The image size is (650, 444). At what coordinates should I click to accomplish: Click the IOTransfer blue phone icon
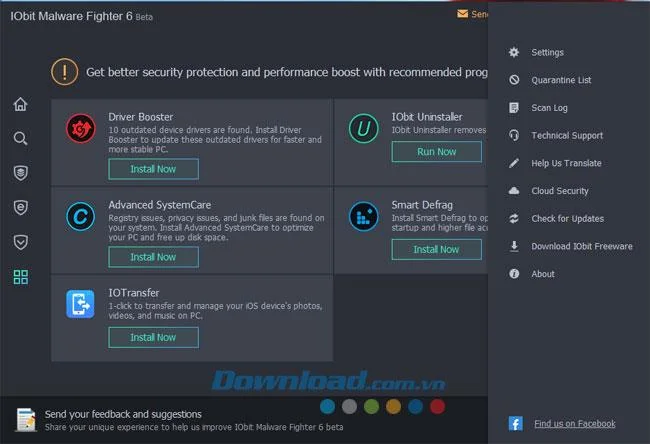pos(80,304)
